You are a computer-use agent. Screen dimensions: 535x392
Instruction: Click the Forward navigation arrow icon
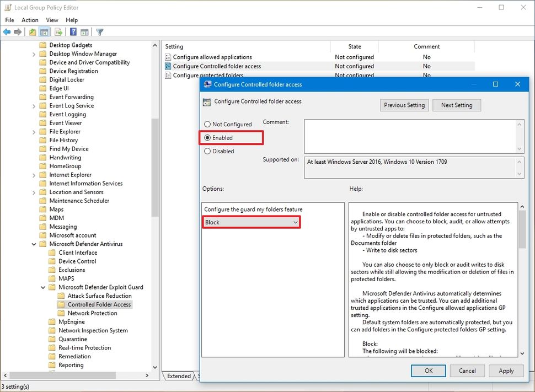(x=17, y=31)
